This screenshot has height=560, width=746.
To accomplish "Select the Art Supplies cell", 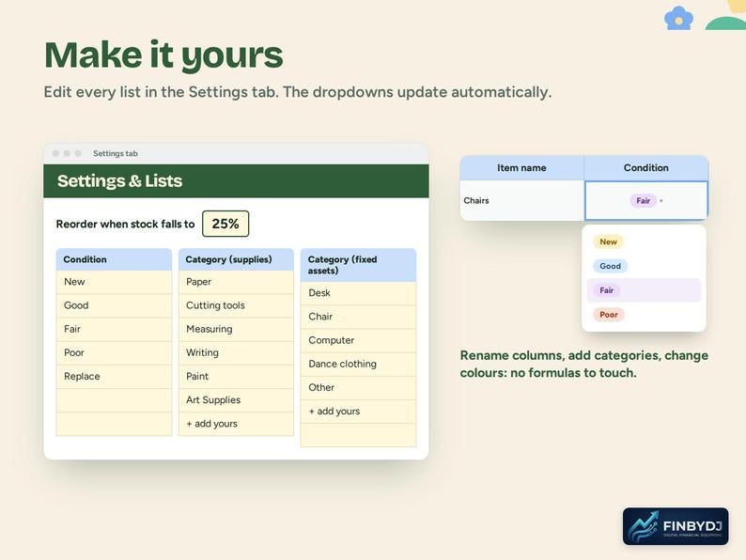I will coord(236,400).
